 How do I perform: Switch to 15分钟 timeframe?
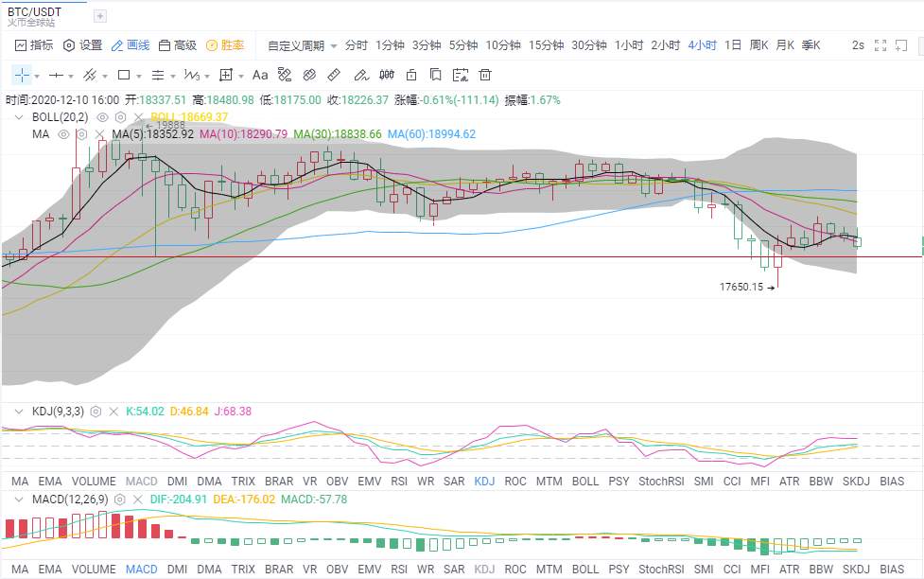pyautogui.click(x=546, y=45)
